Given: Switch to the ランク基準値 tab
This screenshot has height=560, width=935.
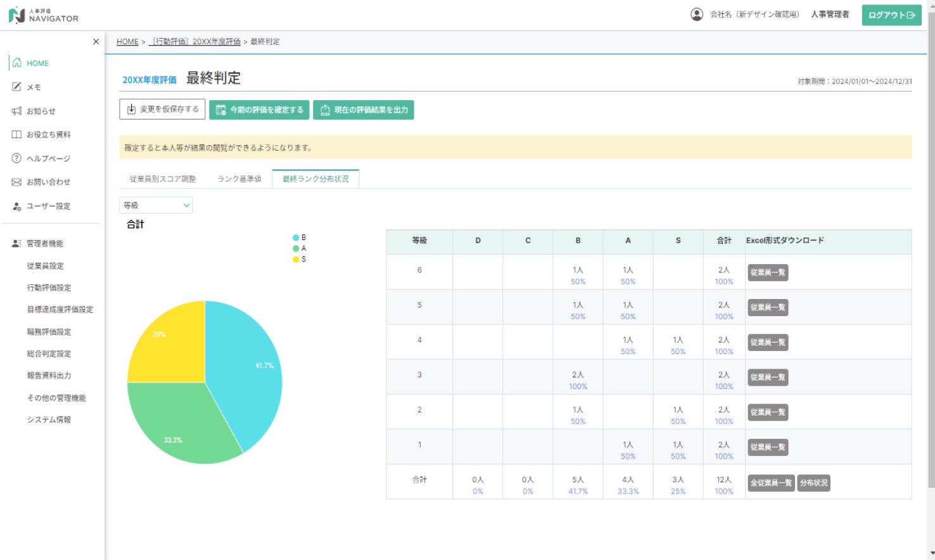Looking at the screenshot, I should pyautogui.click(x=239, y=179).
